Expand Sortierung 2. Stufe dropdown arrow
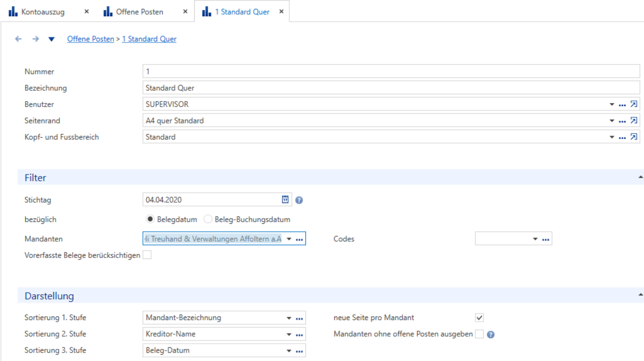 (289, 335)
